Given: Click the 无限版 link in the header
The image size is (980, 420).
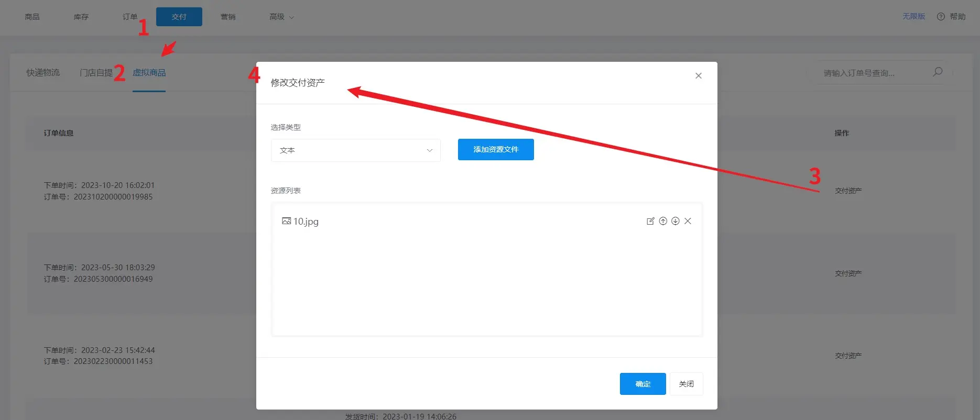Looking at the screenshot, I should (x=913, y=17).
